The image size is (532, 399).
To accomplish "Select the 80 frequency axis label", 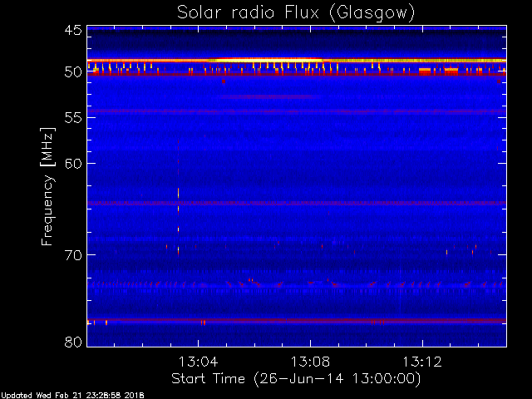I will [x=73, y=342].
